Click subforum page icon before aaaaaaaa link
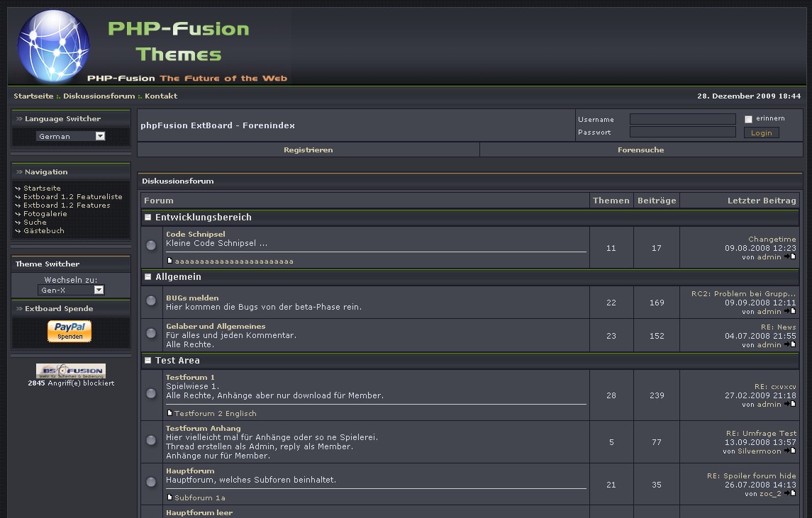Screen dimensions: 812x518 169,261
